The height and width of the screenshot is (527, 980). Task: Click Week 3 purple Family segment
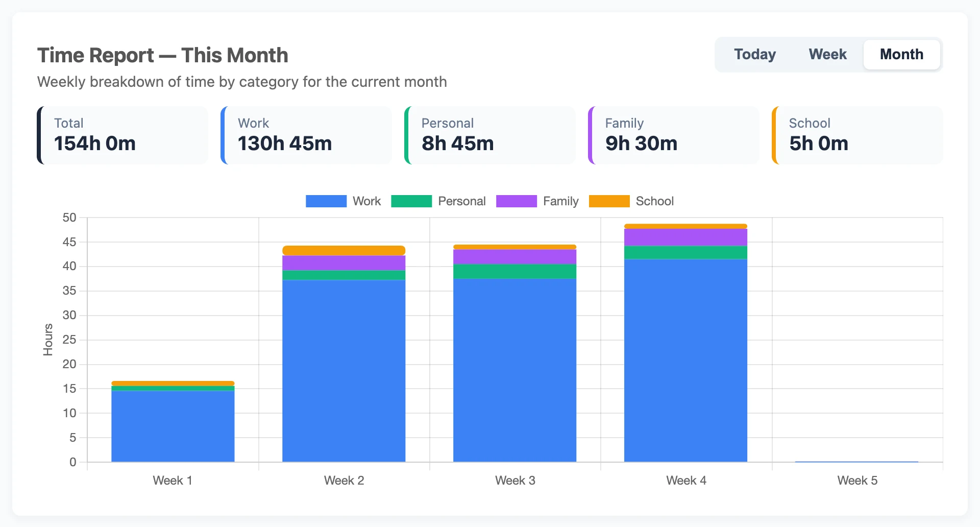click(x=515, y=257)
